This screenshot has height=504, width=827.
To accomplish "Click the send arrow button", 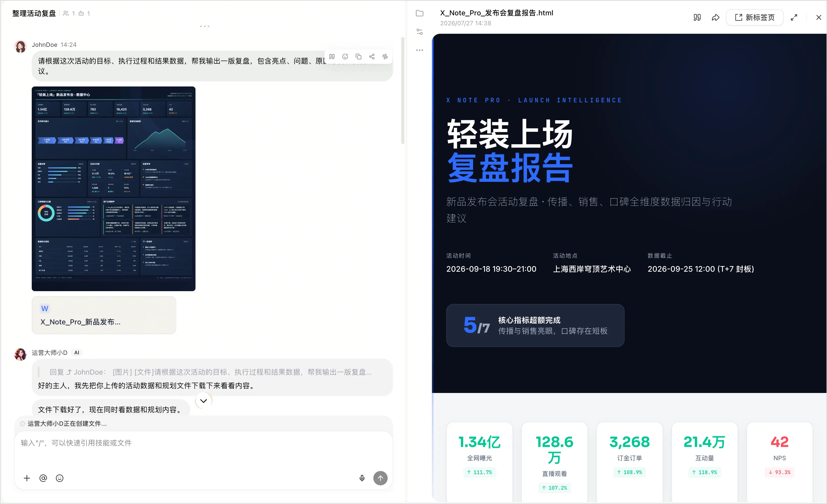I will [x=380, y=478].
